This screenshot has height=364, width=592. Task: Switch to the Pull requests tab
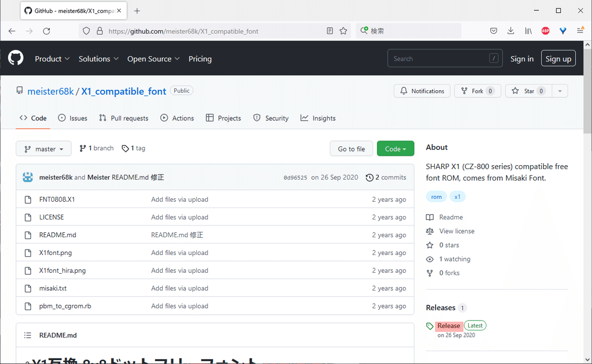coord(123,118)
